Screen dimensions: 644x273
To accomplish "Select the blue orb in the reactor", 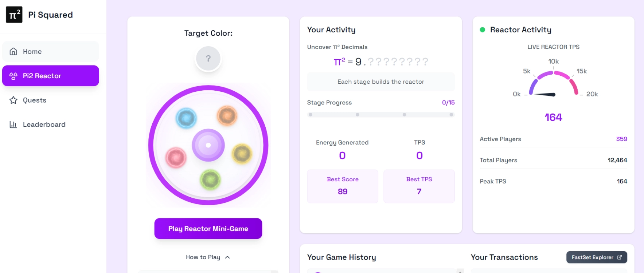I will (186, 118).
